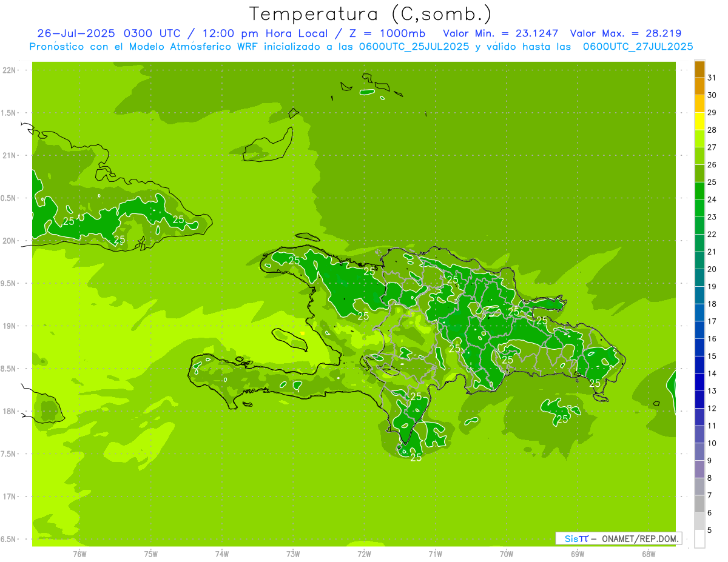The height and width of the screenshot is (562, 728).
Task: Click the 'Valor Max. = 28.219' value
Action: (625, 33)
